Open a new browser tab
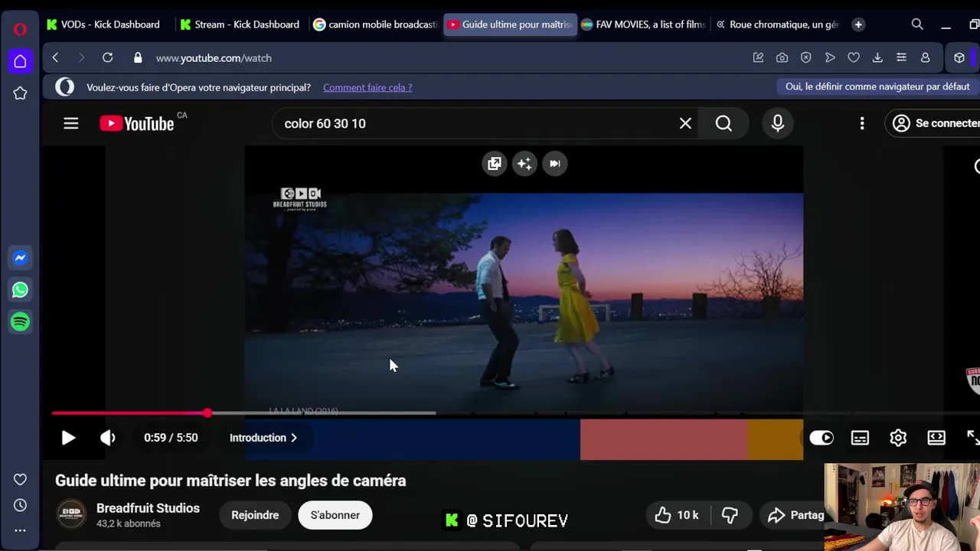The width and height of the screenshot is (980, 551). pyautogui.click(x=858, y=24)
